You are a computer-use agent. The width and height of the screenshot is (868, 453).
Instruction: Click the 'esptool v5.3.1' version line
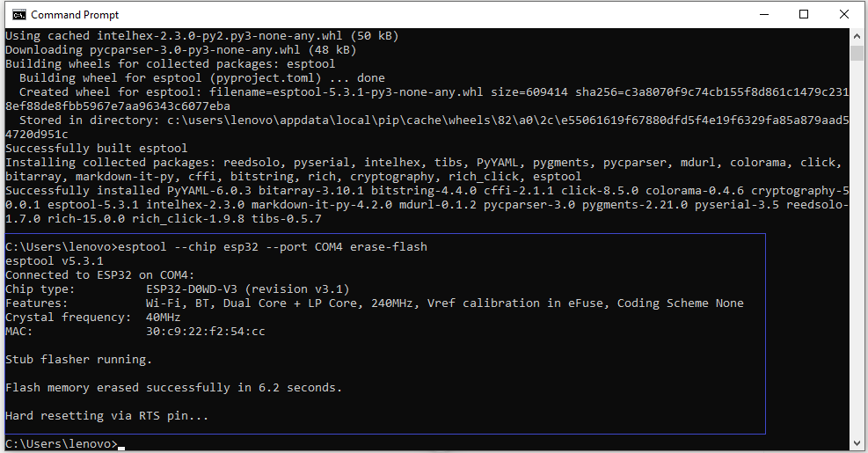click(55, 261)
